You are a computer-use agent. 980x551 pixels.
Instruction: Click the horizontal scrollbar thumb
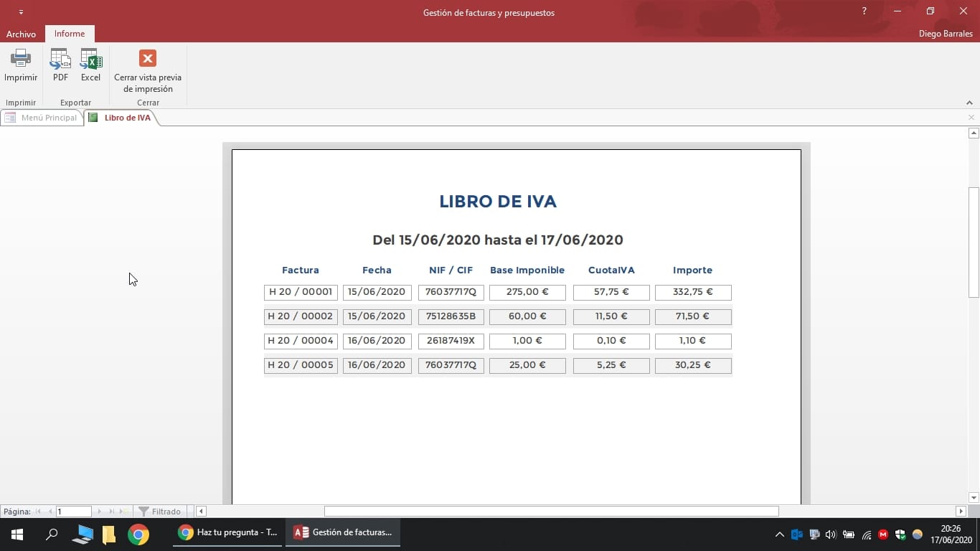click(x=551, y=512)
